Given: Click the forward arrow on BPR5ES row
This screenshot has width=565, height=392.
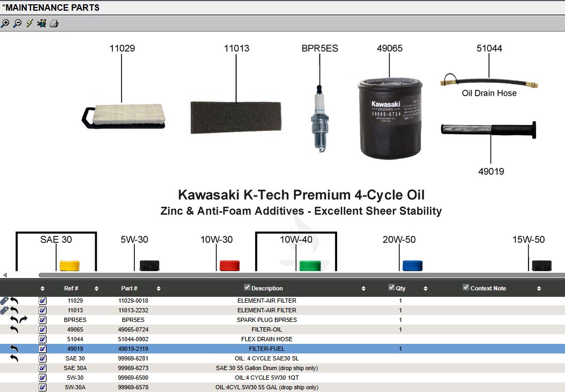Looking at the screenshot, I should [23, 320].
